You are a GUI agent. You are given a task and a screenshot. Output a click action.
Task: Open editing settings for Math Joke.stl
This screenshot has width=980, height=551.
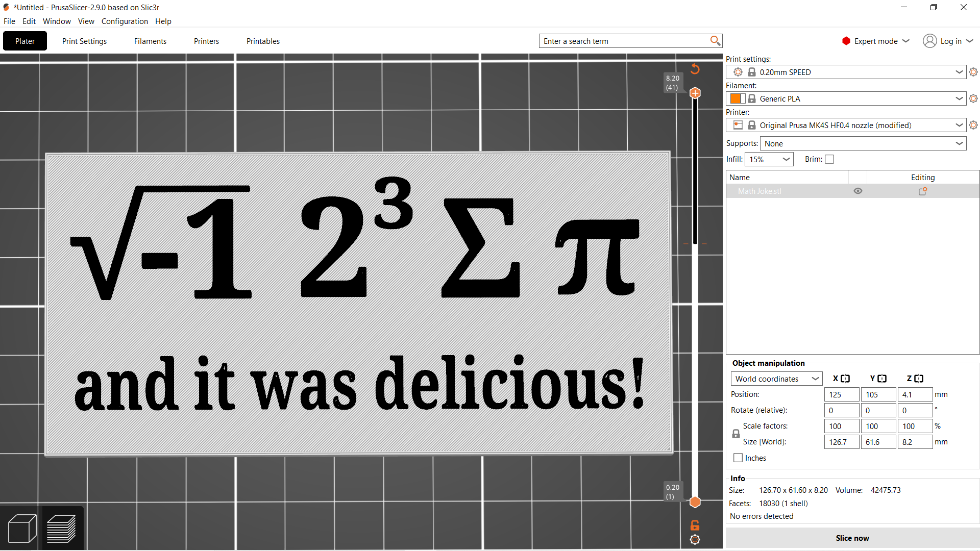[x=923, y=191]
